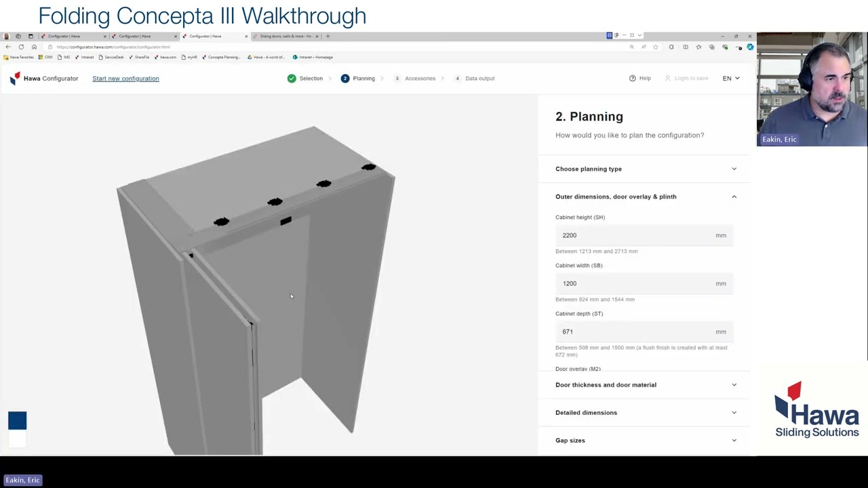Open the CRM bookmark
Image resolution: width=868 pixels, height=488 pixels.
(x=45, y=57)
